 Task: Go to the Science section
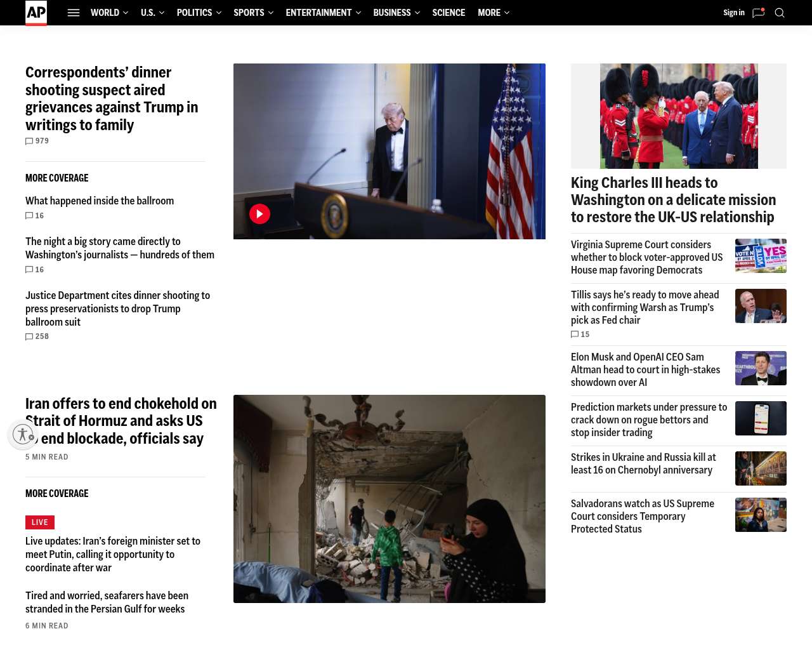point(449,13)
